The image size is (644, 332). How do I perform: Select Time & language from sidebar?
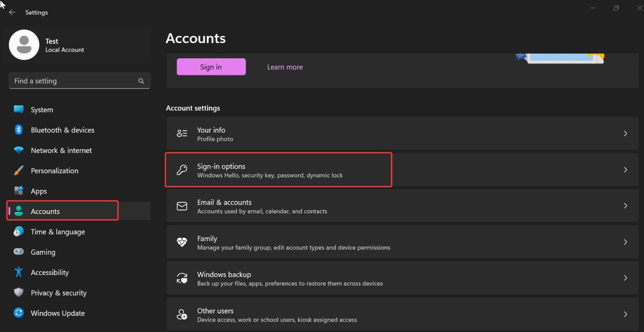point(58,232)
